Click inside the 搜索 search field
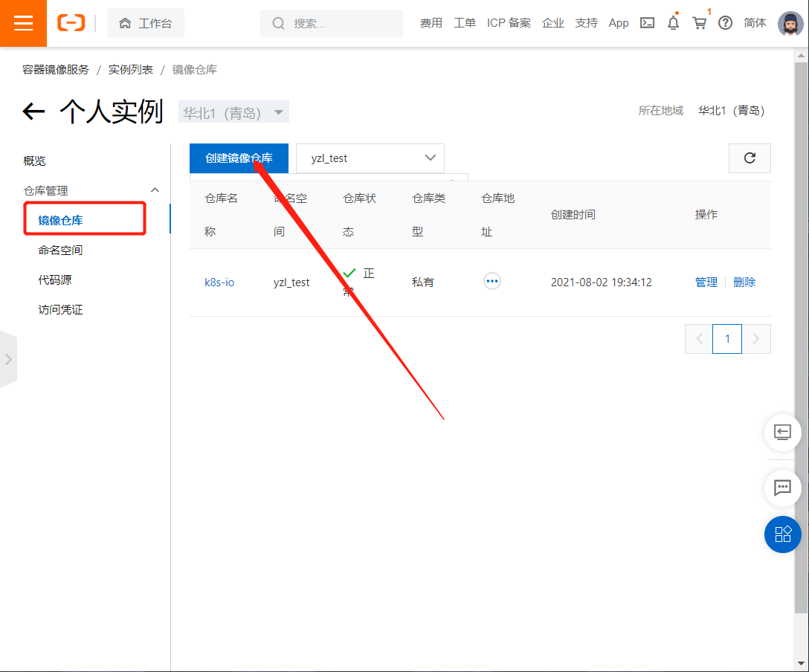The width and height of the screenshot is (809, 672). click(331, 23)
